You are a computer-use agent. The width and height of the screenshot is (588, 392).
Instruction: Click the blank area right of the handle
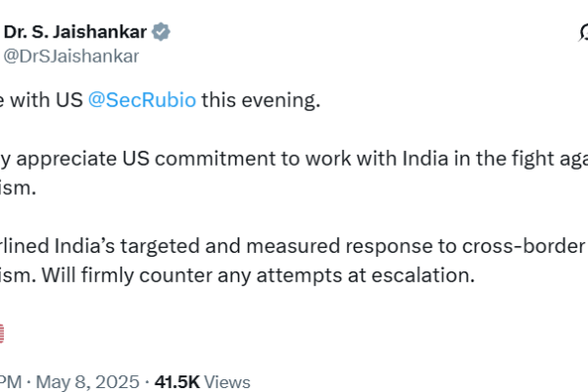click(343, 57)
